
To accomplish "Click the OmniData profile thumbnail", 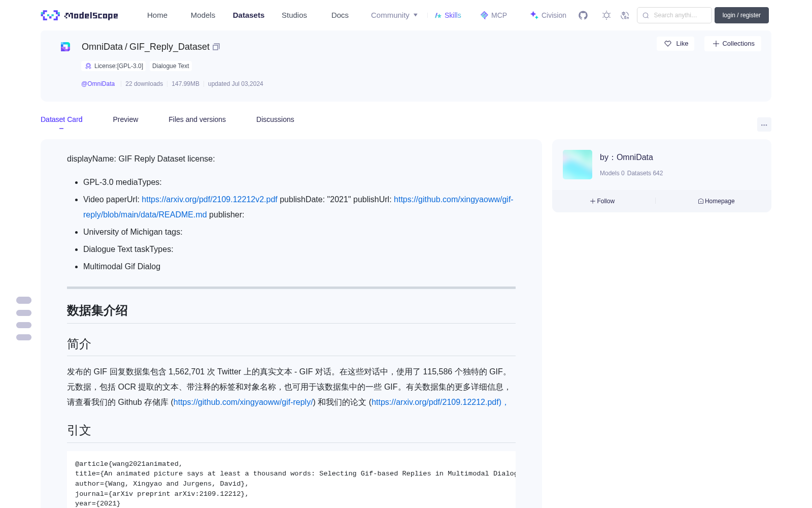I will pos(578,165).
